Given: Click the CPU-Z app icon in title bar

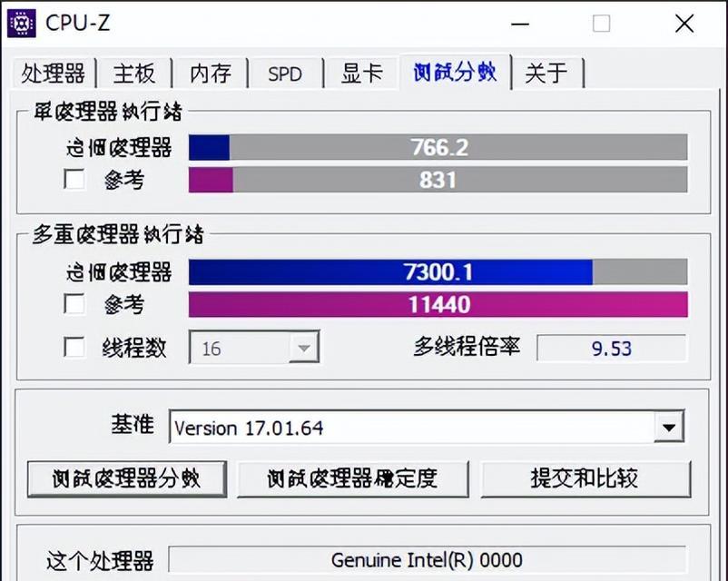Looking at the screenshot, I should click(x=22, y=24).
